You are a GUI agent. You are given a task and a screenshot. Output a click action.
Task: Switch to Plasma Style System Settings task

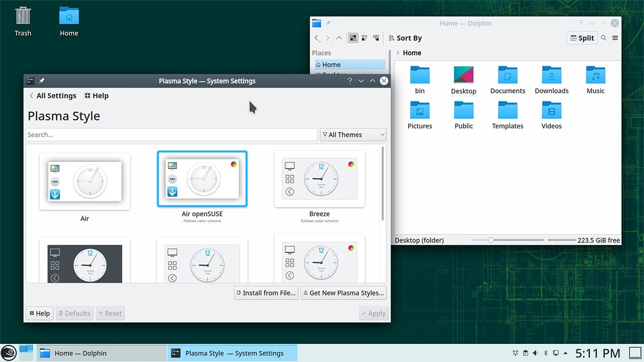(232, 353)
